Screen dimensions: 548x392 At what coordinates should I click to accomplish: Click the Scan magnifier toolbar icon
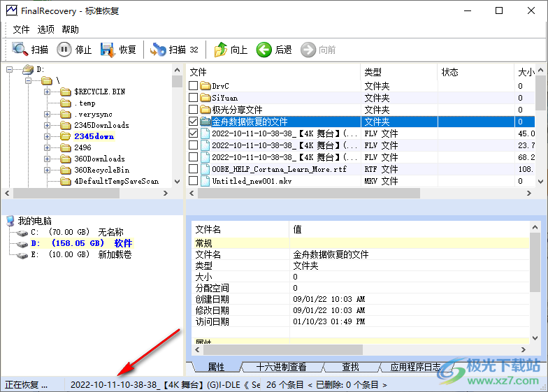pos(20,50)
